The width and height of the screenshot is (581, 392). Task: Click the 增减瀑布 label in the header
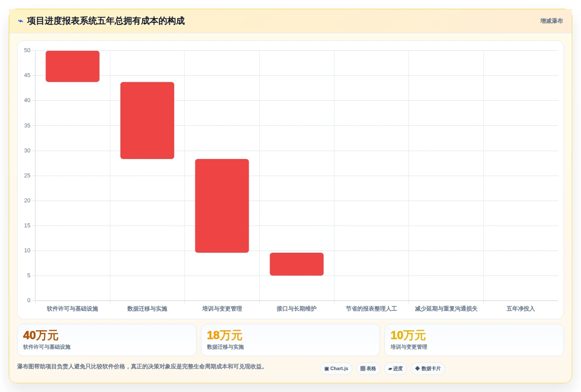[551, 21]
